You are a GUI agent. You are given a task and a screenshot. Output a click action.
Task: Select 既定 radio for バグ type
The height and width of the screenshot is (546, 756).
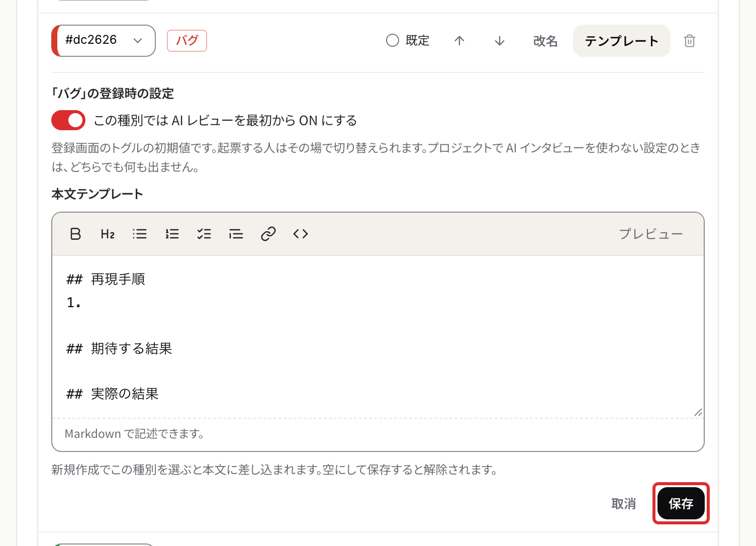click(393, 41)
